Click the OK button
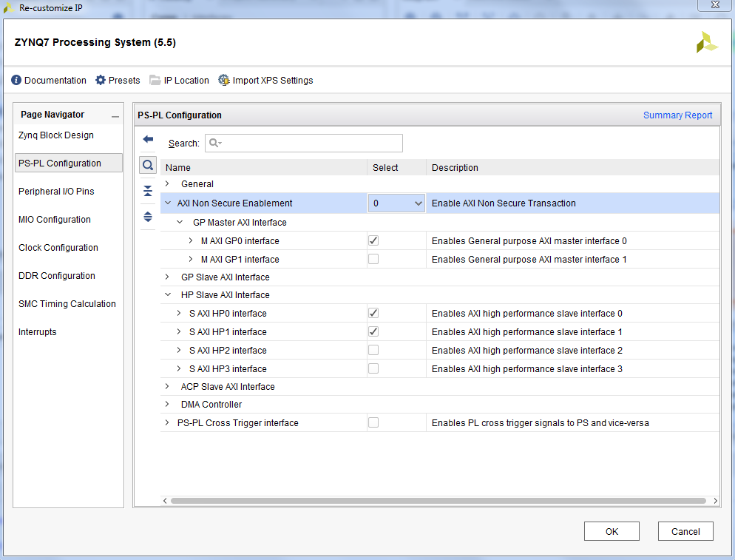Viewport: 735px width, 560px height. pyautogui.click(x=612, y=531)
